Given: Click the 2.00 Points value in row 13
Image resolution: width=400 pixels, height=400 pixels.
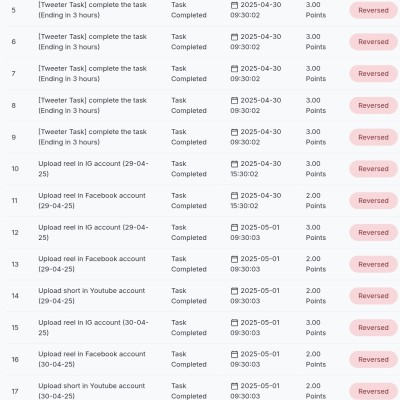Looking at the screenshot, I should coord(316,264).
